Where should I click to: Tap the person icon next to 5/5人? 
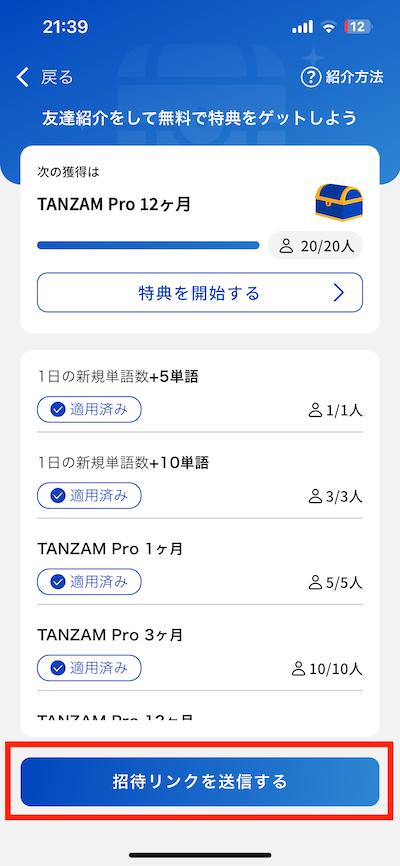(x=315, y=582)
